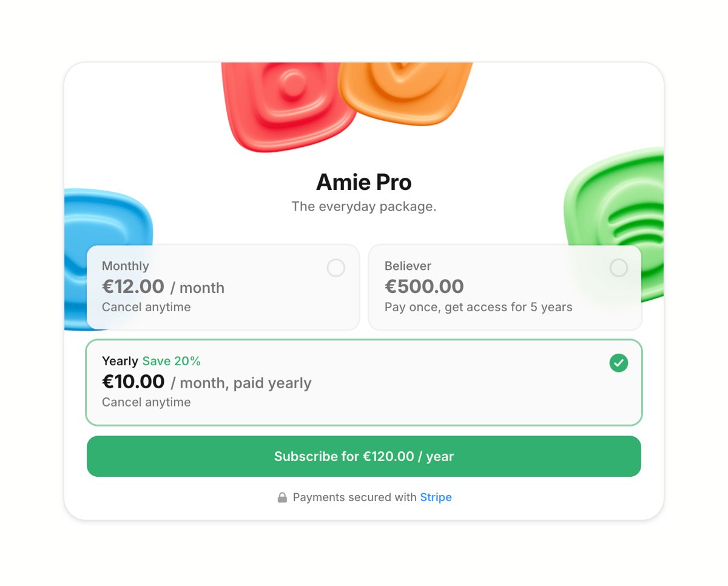This screenshot has width=728, height=586.
Task: Click the Save 20% label
Action: 172,361
